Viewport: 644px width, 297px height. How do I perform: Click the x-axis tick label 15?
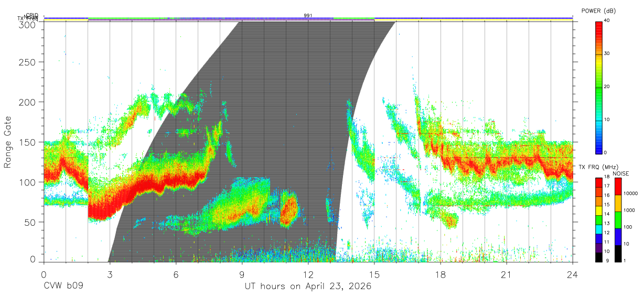pos(374,274)
